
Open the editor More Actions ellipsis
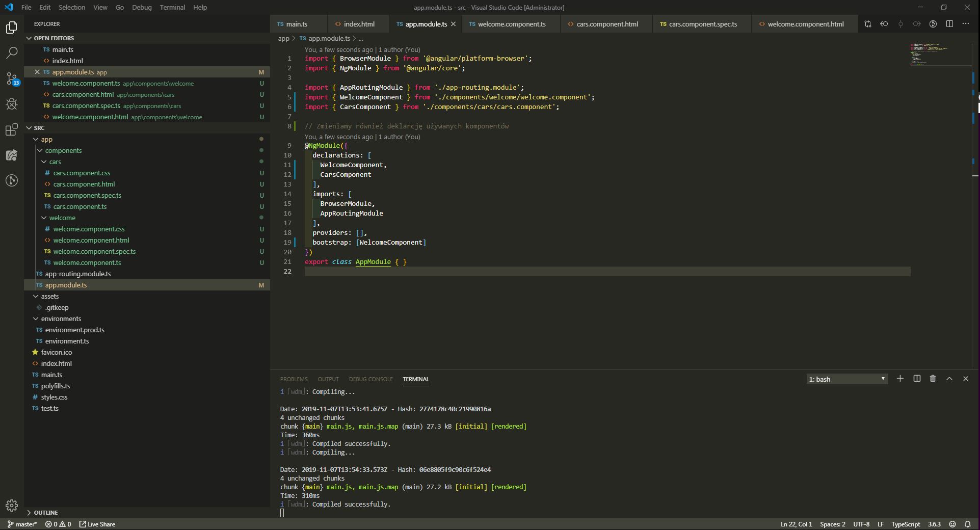point(966,24)
